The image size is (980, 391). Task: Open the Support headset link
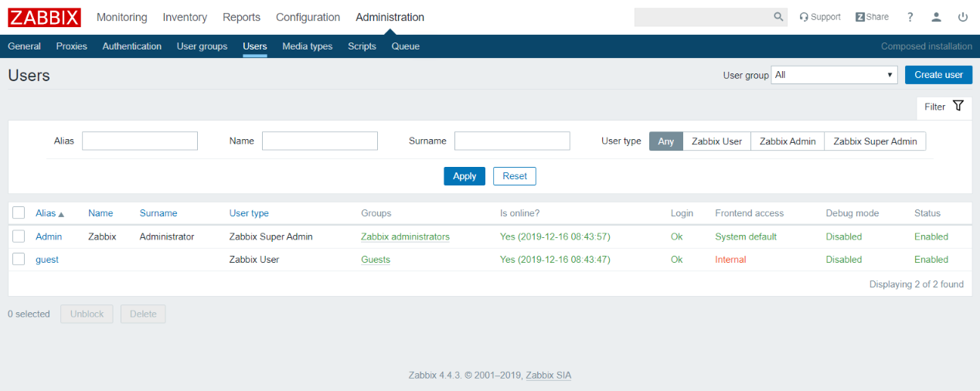click(x=820, y=17)
